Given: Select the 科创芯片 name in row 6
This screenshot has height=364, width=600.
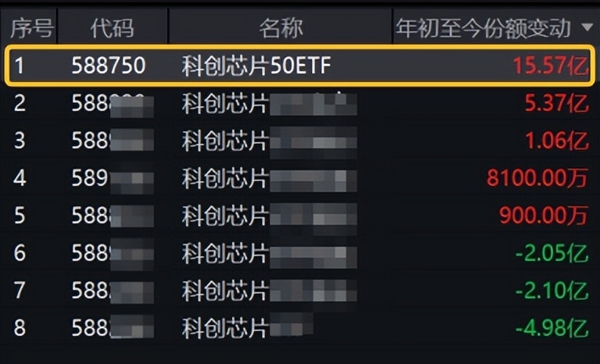Looking at the screenshot, I should point(225,252).
